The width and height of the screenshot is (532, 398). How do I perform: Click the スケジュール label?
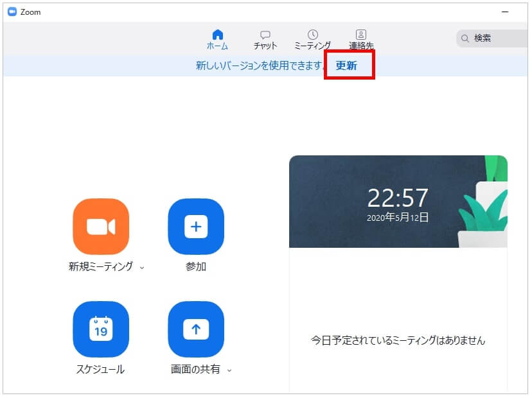(100, 369)
